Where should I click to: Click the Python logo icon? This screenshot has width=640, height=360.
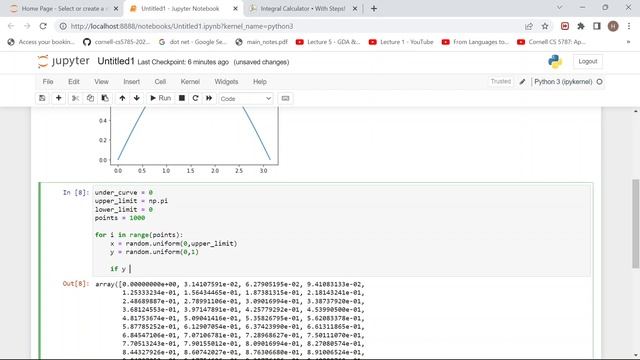pos(555,61)
